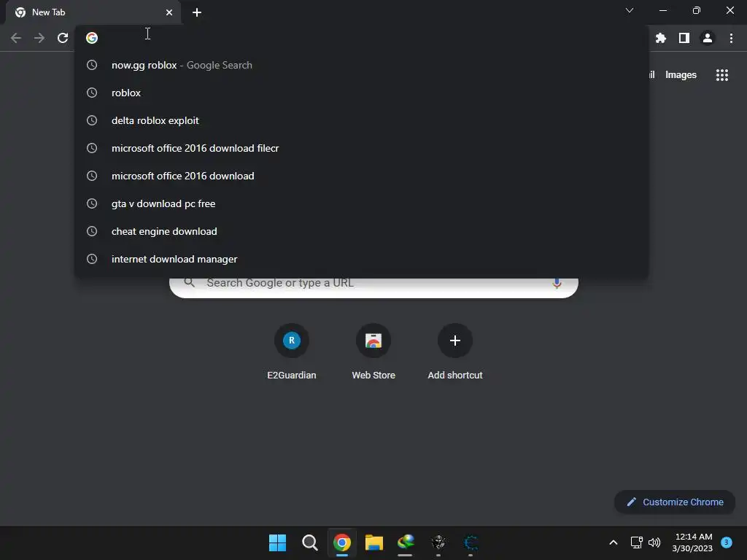Open a new tab with plus button
The height and width of the screenshot is (560, 747).
(197, 12)
